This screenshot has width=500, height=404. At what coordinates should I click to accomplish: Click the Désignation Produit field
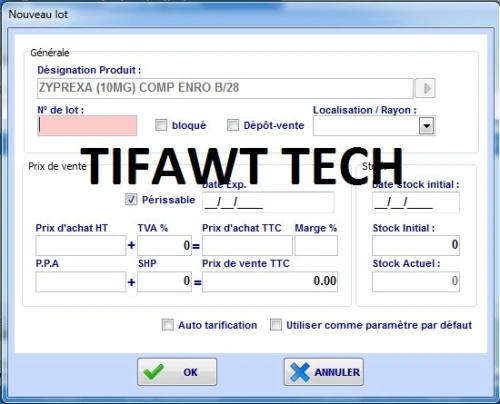point(225,88)
